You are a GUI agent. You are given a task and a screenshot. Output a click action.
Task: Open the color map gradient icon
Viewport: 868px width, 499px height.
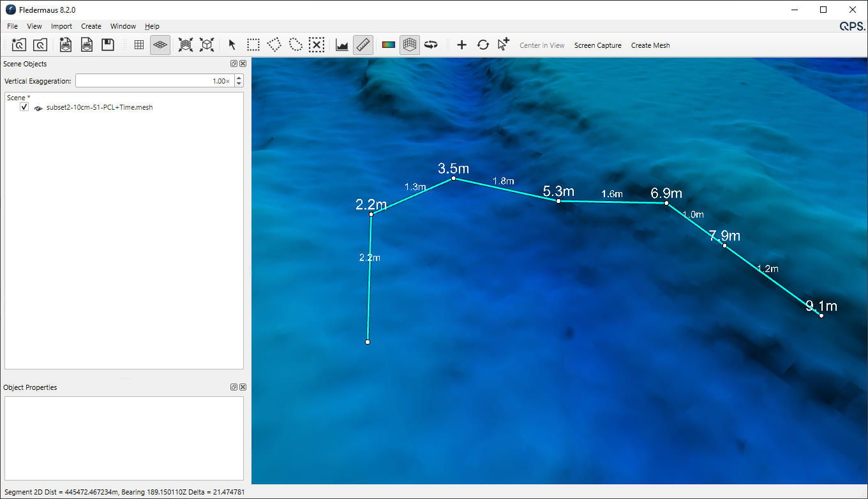[388, 45]
